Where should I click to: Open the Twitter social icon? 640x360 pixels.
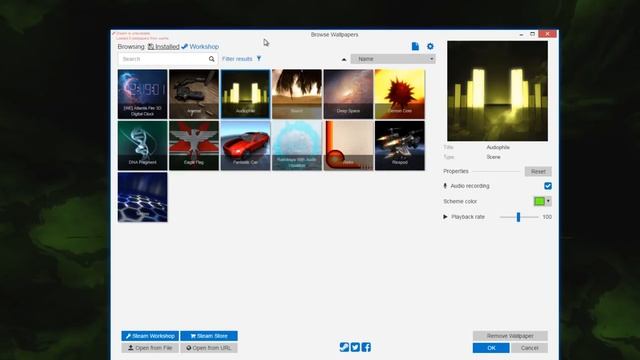(355, 347)
